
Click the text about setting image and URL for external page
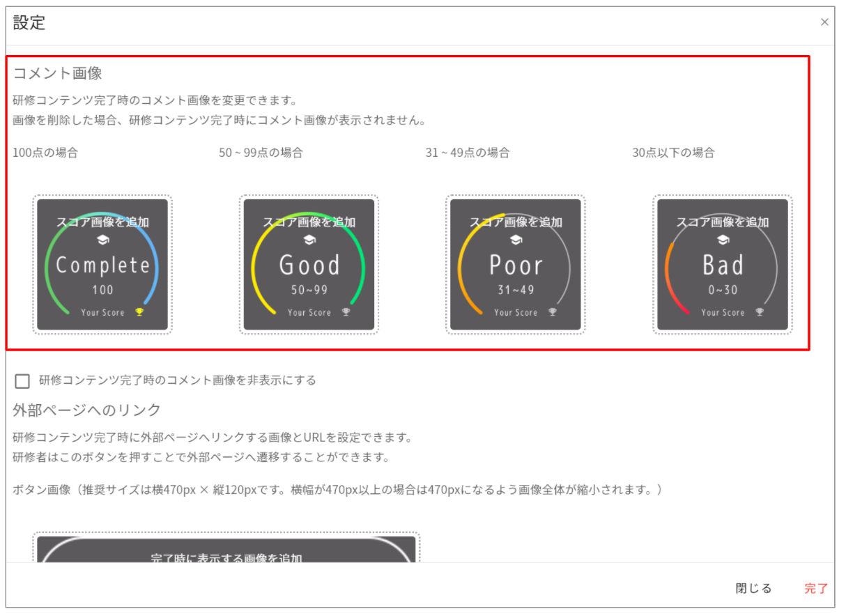point(213,438)
